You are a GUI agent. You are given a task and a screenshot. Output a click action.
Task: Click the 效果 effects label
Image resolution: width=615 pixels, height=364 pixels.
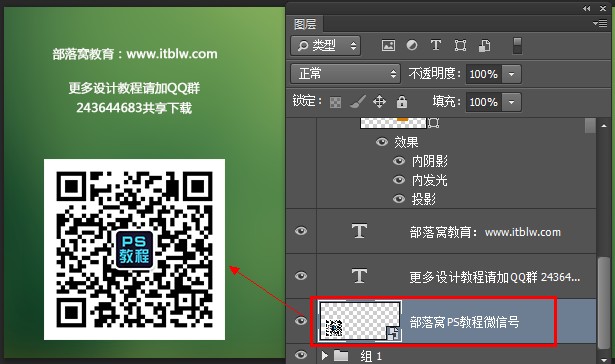(x=406, y=142)
